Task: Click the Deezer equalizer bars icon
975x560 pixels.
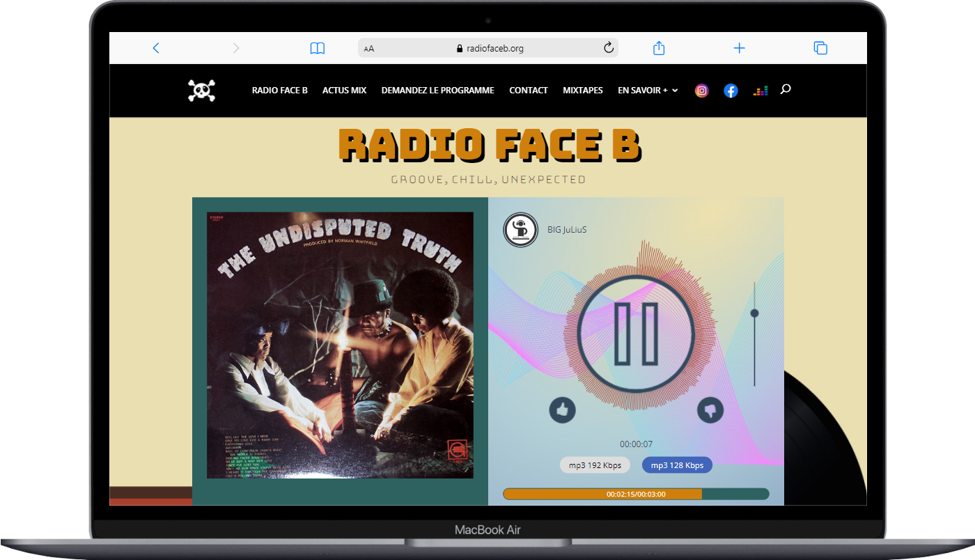Action: tap(760, 91)
